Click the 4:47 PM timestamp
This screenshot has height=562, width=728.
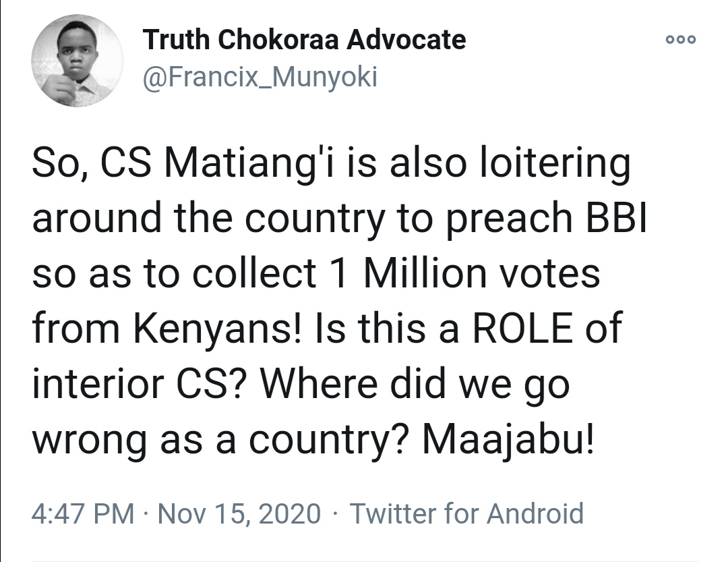coord(83,513)
